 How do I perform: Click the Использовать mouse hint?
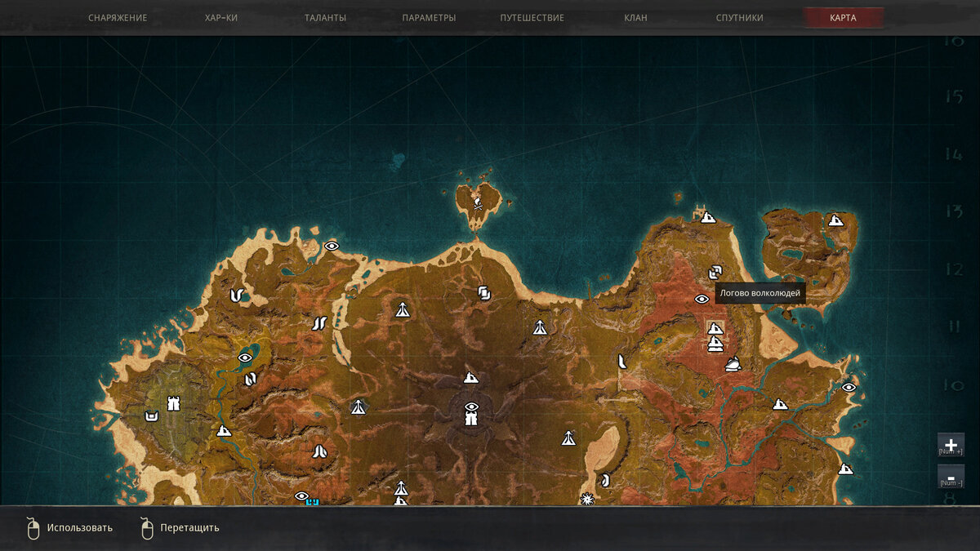pyautogui.click(x=69, y=528)
